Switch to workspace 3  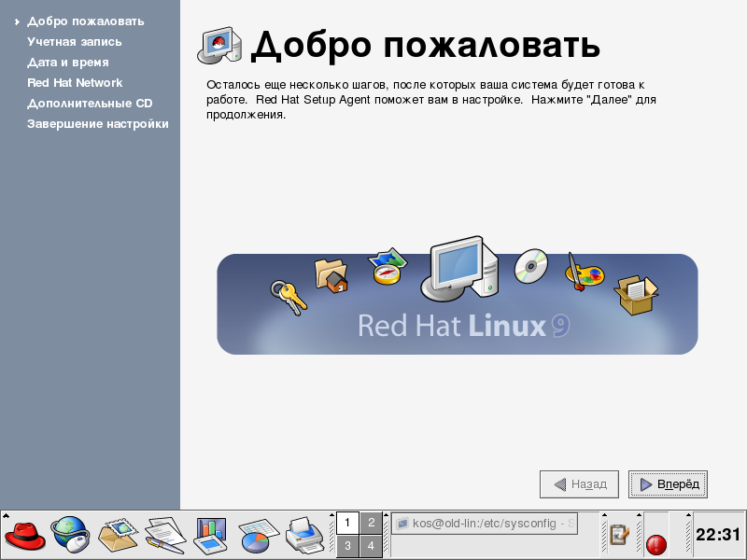(x=347, y=546)
